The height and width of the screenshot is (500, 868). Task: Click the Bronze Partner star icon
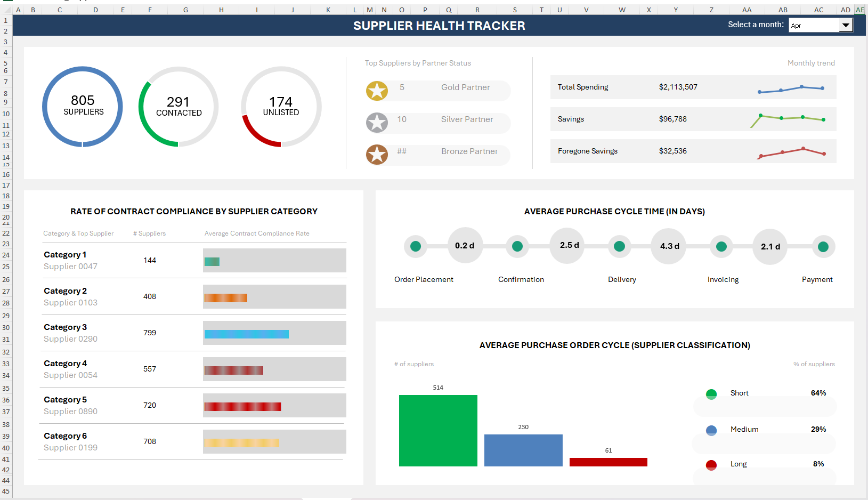click(x=377, y=155)
